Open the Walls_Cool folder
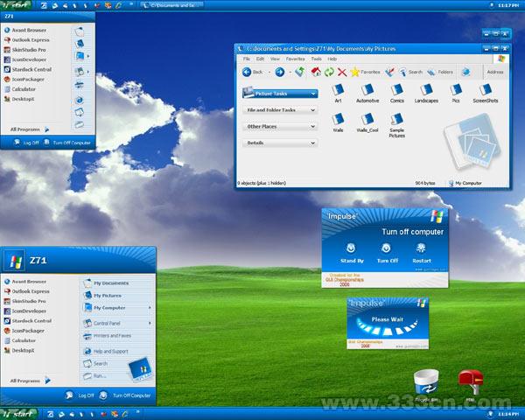Viewport: 525px width, 420px height. (x=367, y=122)
